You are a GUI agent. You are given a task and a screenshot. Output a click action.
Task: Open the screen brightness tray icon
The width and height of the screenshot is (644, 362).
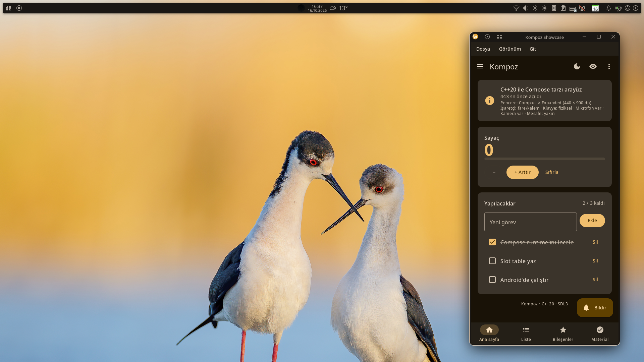(544, 8)
